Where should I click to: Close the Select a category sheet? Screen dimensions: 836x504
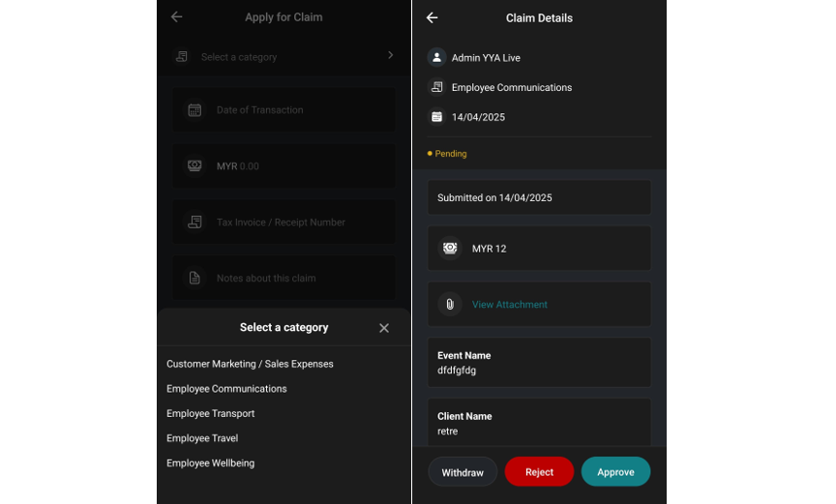click(x=384, y=328)
